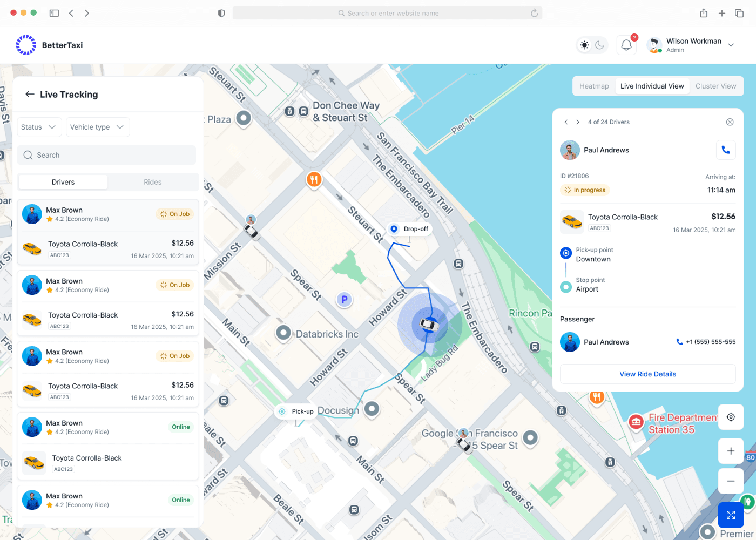Viewport: 756px width, 540px height.
Task: Select the Drivers tab
Action: click(x=63, y=182)
